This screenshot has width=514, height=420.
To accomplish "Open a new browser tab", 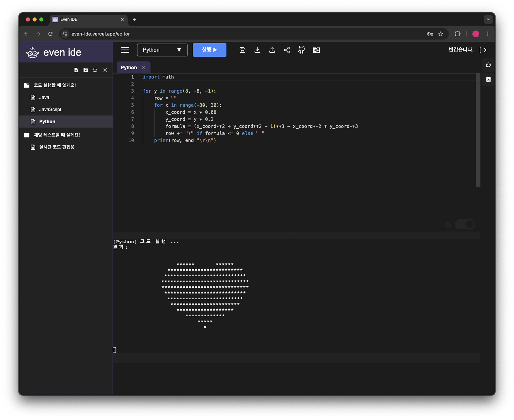I will click(x=134, y=19).
